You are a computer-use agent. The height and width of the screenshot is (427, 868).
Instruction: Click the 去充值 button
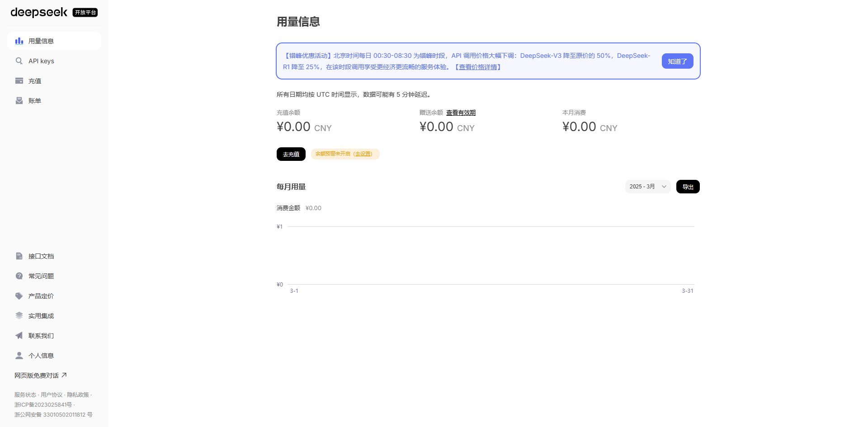point(291,154)
